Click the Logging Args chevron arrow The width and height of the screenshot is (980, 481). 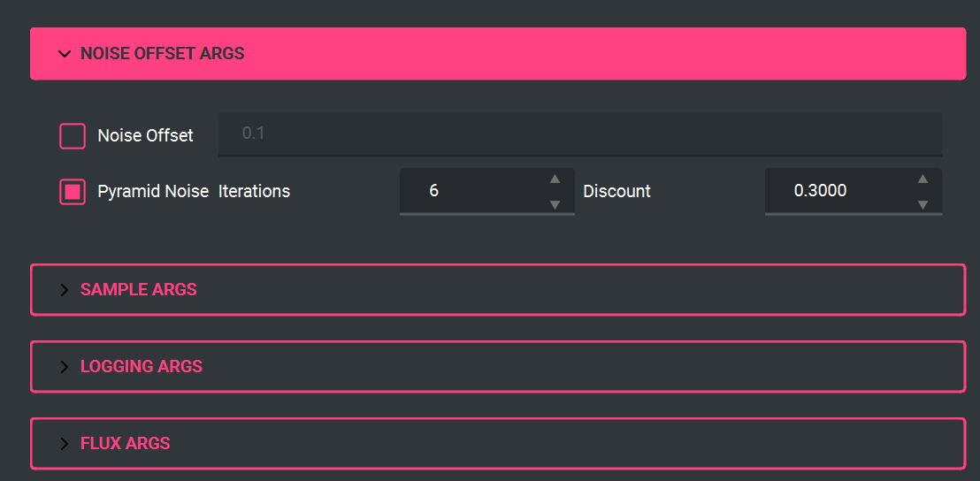pos(64,367)
